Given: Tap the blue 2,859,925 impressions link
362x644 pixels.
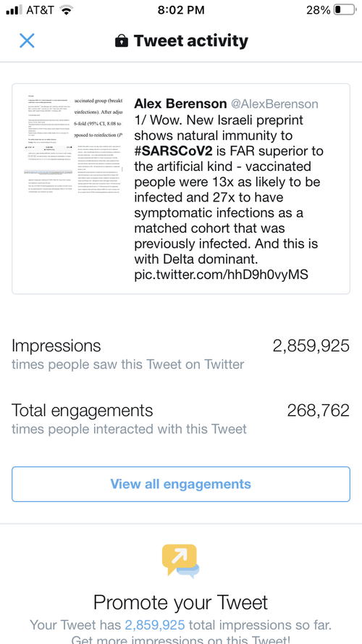Looking at the screenshot, I should [155, 625].
